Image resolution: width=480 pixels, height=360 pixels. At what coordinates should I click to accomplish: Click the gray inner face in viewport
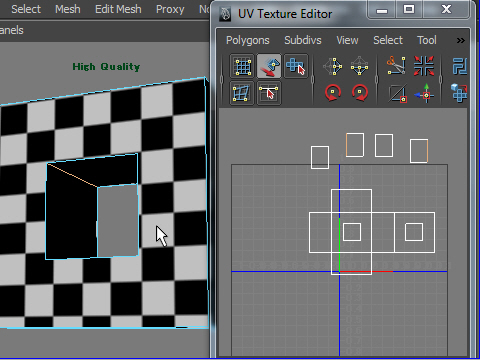(x=118, y=221)
